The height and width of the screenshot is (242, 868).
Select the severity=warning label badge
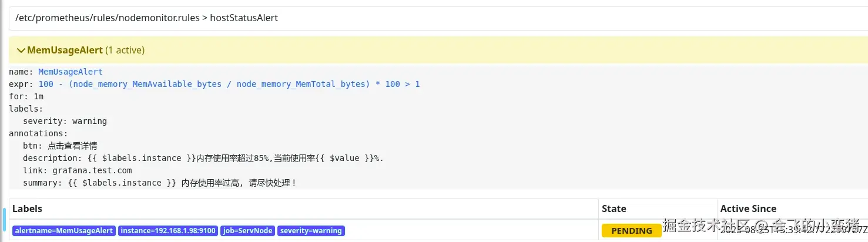pyautogui.click(x=311, y=231)
